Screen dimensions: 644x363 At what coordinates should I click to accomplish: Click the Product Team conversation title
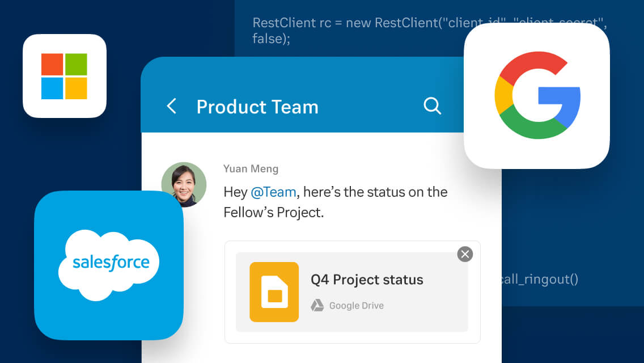point(257,107)
